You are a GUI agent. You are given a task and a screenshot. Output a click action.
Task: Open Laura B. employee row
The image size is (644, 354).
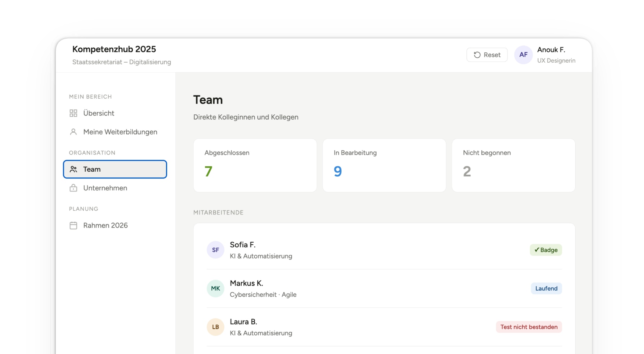click(x=384, y=327)
